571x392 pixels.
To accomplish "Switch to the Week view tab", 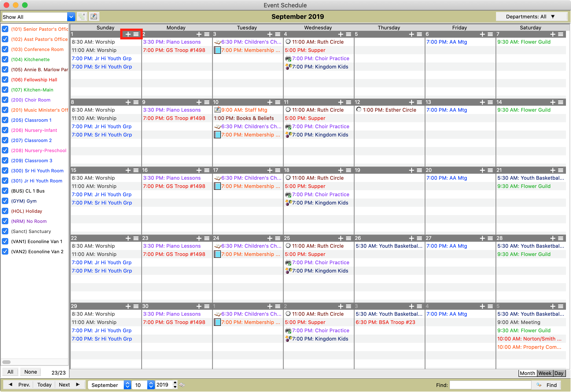I will (545, 373).
